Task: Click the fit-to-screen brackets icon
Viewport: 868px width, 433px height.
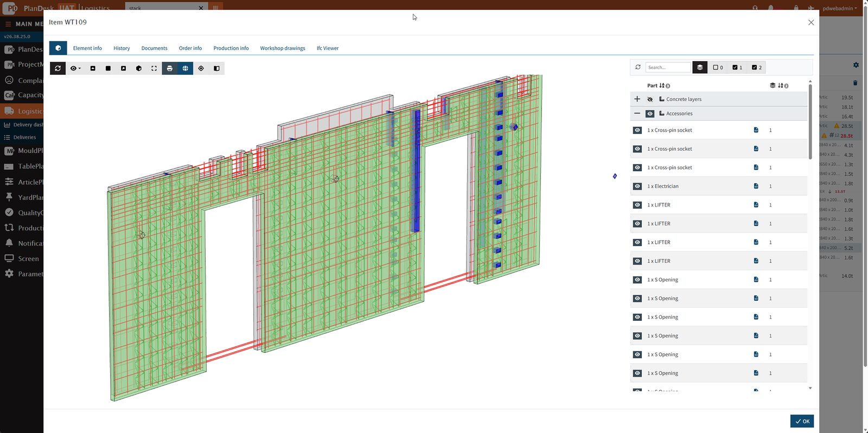Action: click(154, 68)
